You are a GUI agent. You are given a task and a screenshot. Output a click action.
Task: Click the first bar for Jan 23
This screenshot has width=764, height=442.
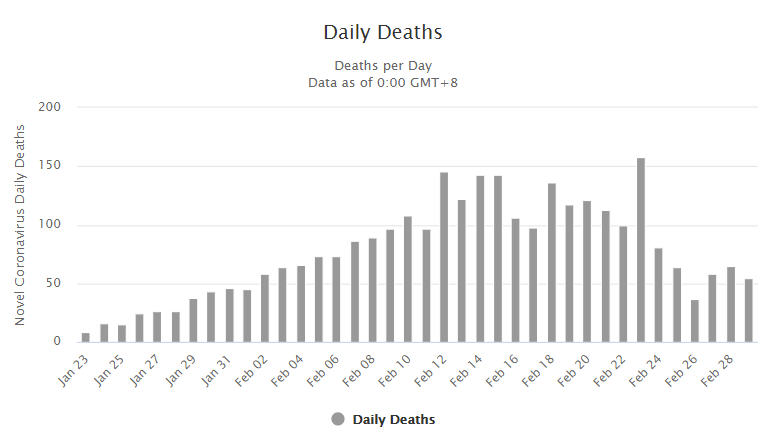[86, 337]
